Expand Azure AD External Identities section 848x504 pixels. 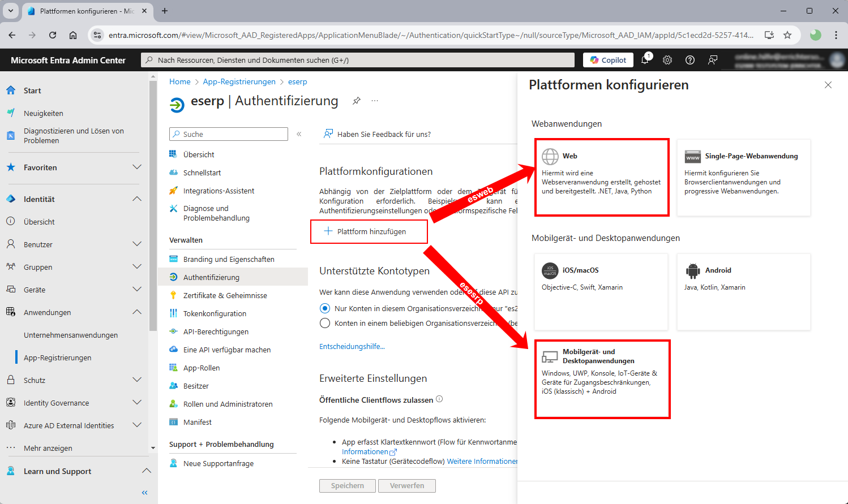(136, 425)
